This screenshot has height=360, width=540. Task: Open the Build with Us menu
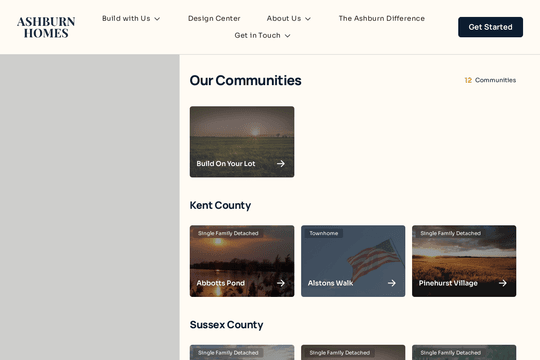click(131, 18)
